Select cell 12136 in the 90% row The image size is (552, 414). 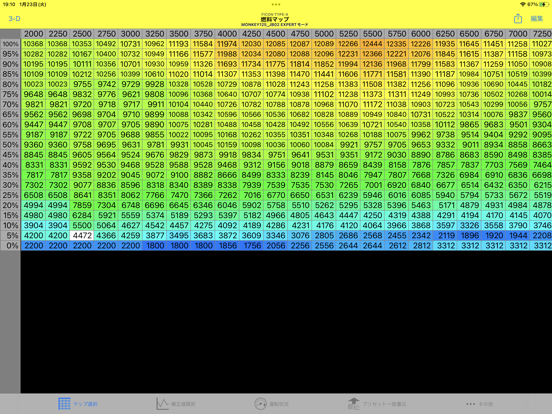point(372,64)
